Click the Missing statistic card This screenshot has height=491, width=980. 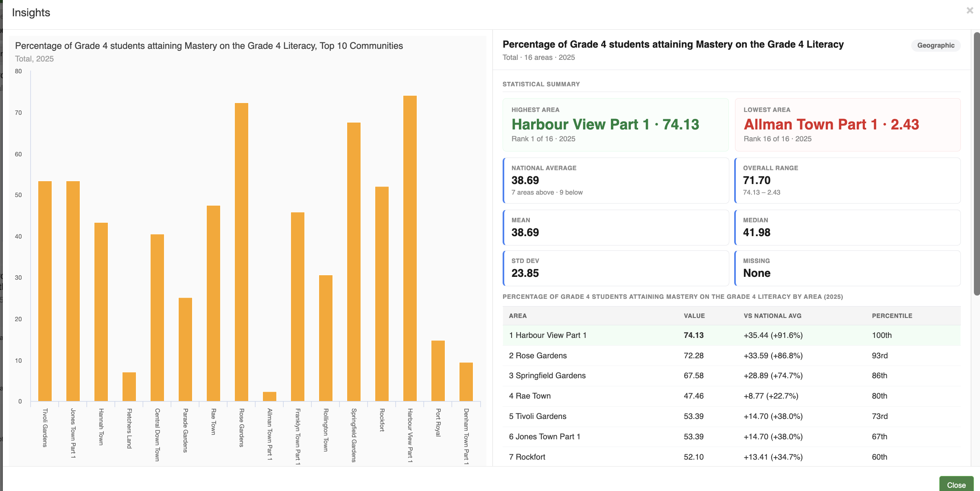coord(848,268)
